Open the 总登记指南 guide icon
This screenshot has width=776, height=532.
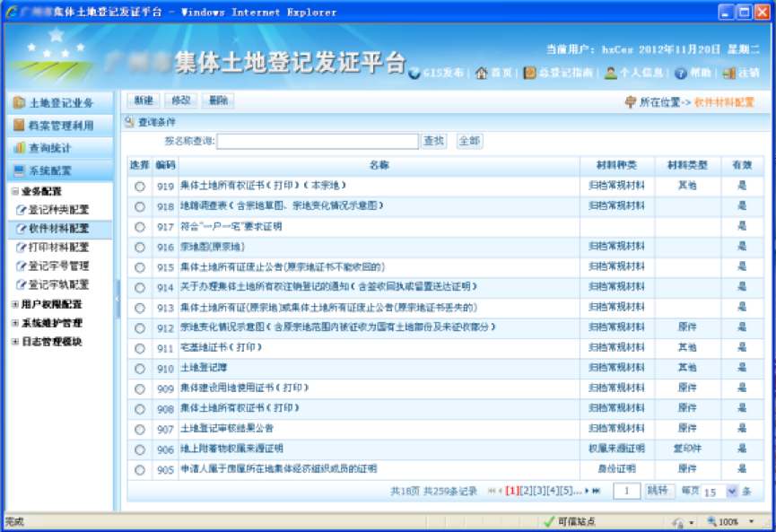pyautogui.click(x=530, y=74)
